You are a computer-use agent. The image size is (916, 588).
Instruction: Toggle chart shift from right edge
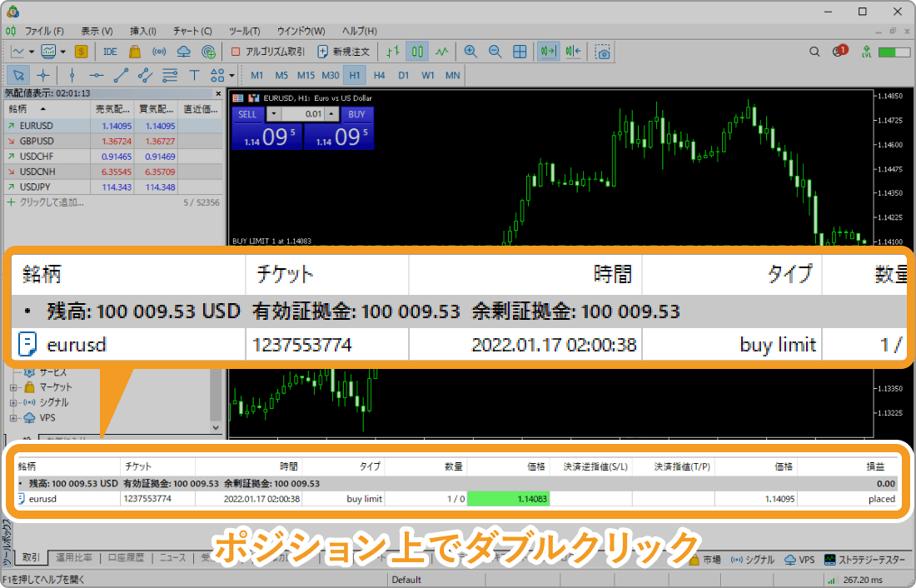click(x=573, y=52)
